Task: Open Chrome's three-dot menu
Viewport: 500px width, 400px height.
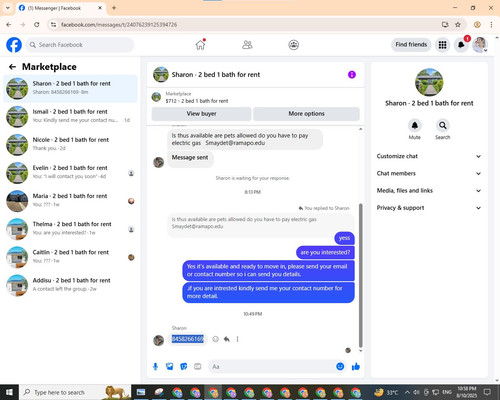Action: tap(491, 25)
